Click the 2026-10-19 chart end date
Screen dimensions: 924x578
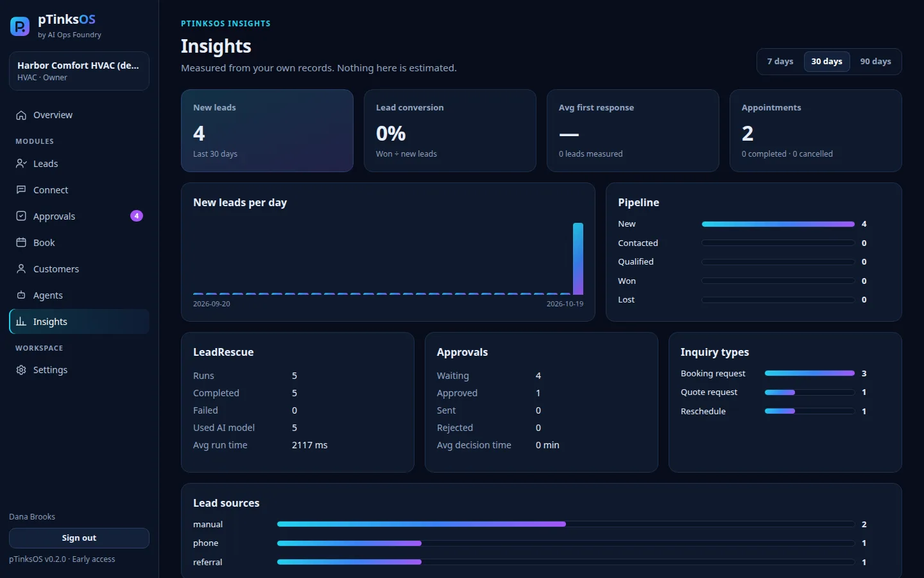(x=565, y=304)
